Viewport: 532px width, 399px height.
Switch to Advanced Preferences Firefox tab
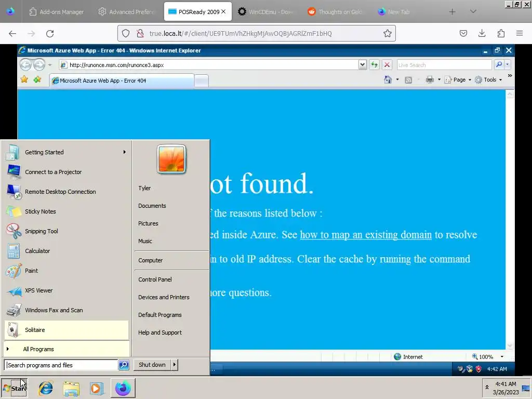(x=126, y=12)
